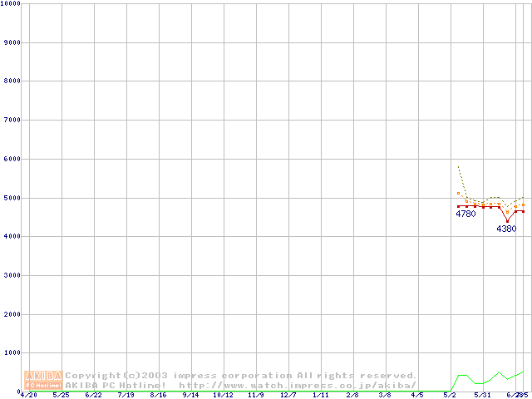The height and width of the screenshot is (399, 532).
Task: Click the 5/2 x-axis date label
Action: (451, 395)
